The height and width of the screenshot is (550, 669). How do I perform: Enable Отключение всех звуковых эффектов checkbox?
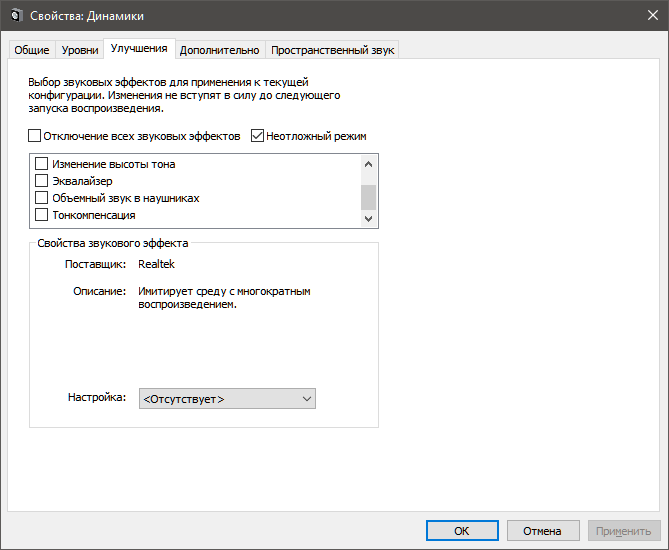pos(35,136)
